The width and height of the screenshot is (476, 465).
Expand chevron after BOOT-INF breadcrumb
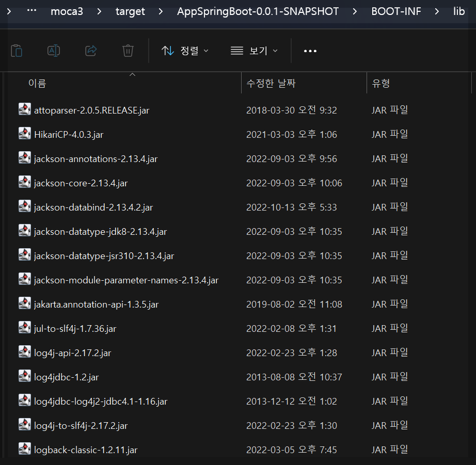[437, 11]
